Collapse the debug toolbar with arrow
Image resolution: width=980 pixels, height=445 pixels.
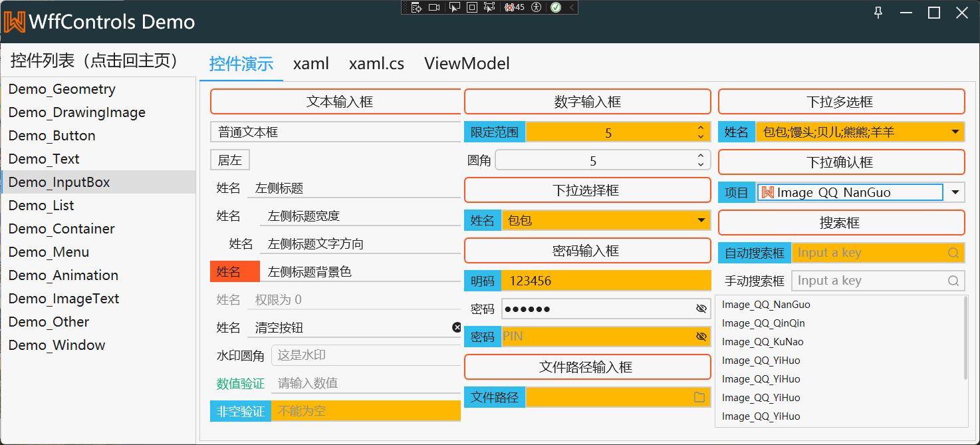point(572,7)
